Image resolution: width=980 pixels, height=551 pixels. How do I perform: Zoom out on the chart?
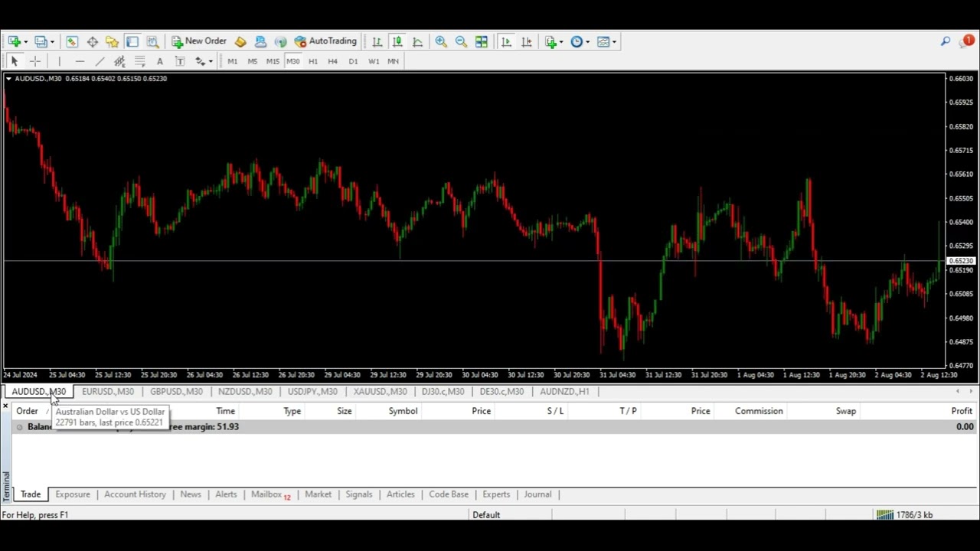(461, 41)
